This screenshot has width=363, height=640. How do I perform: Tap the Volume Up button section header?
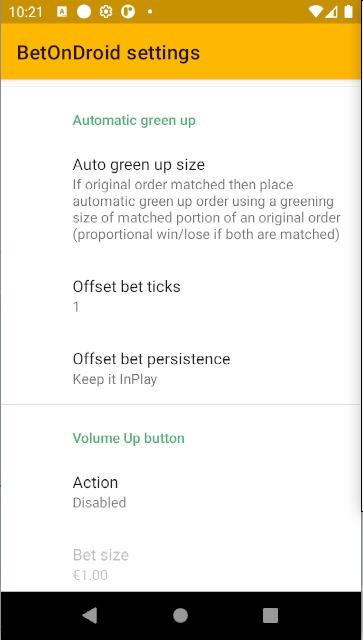(x=129, y=438)
